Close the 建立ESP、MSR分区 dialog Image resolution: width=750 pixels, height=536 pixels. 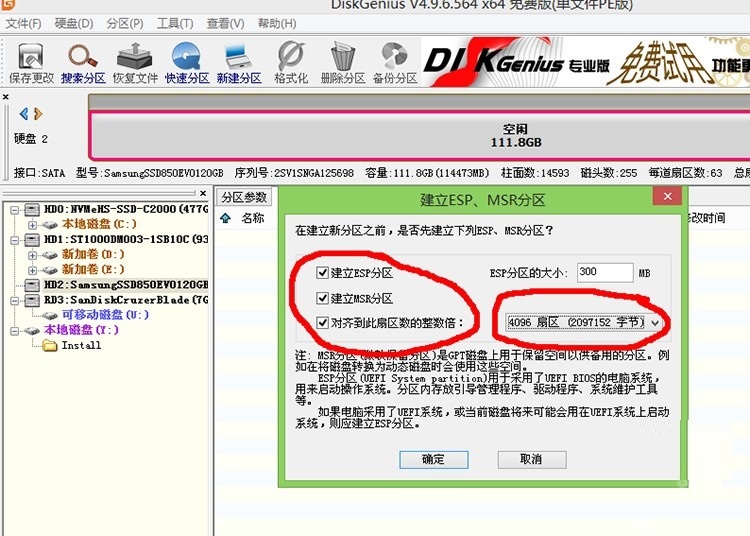coord(667,196)
